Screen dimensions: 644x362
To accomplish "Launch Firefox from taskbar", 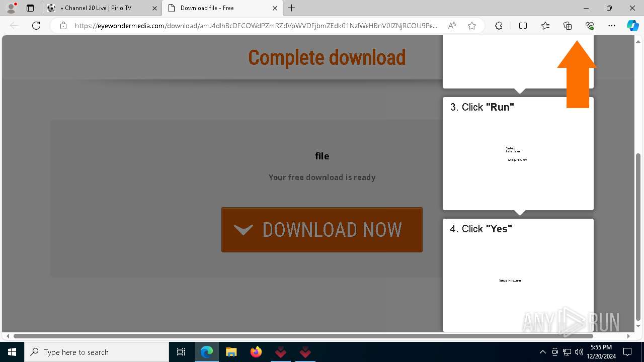I will click(x=256, y=352).
